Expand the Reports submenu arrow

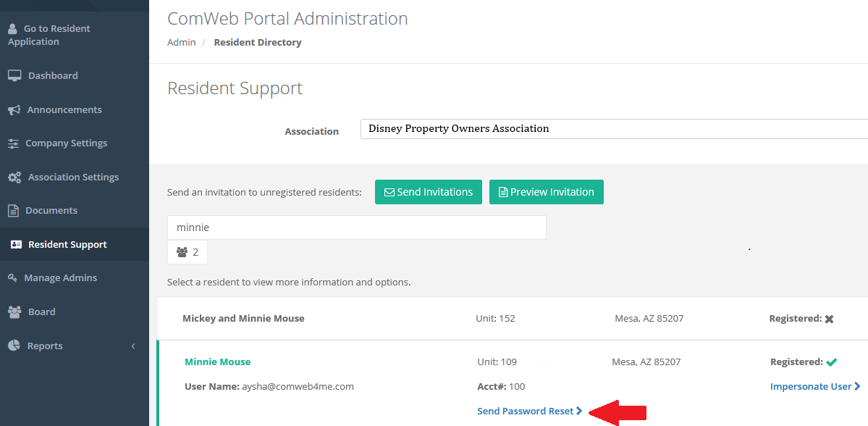point(133,346)
